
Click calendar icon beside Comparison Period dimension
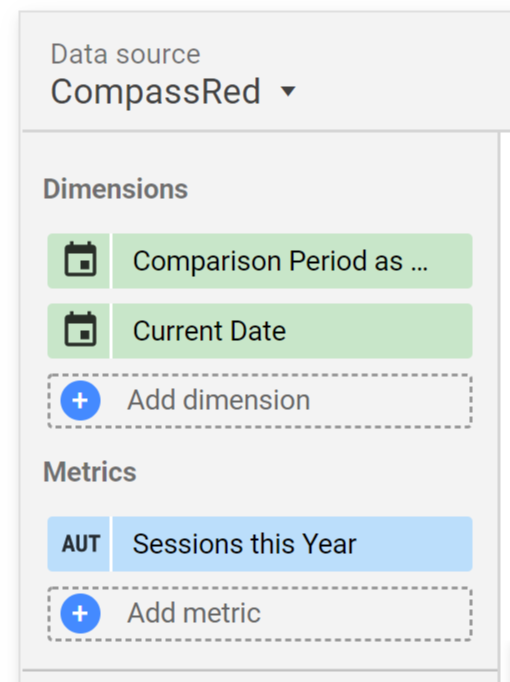tap(80, 260)
